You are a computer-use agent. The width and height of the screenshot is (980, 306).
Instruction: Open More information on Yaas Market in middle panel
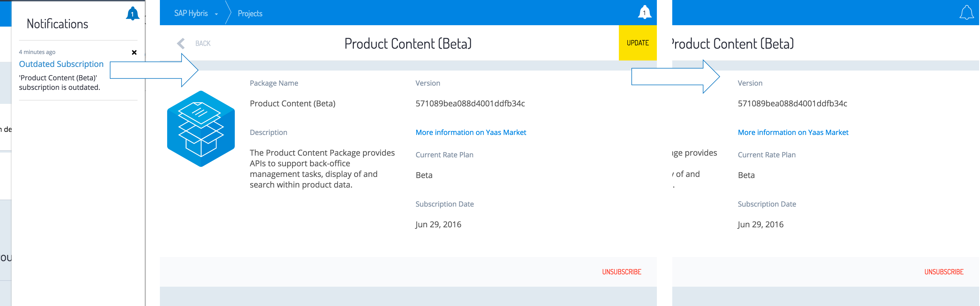click(x=471, y=132)
